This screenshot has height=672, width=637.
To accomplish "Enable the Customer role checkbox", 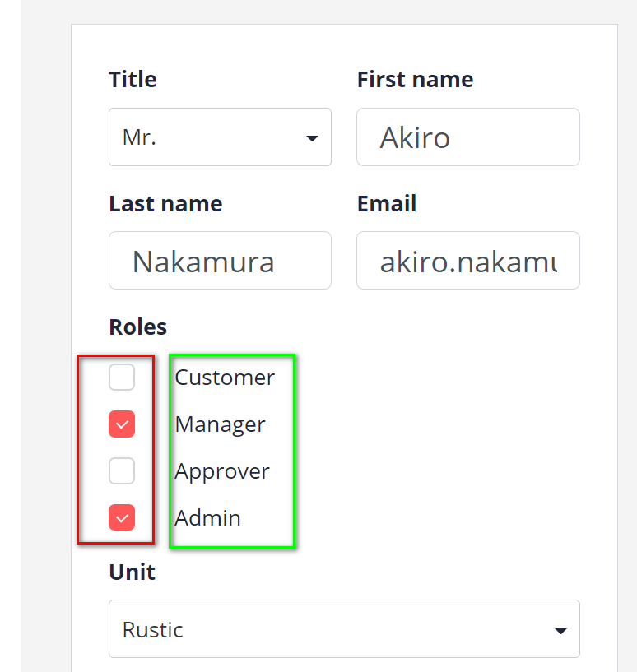I will click(x=121, y=377).
